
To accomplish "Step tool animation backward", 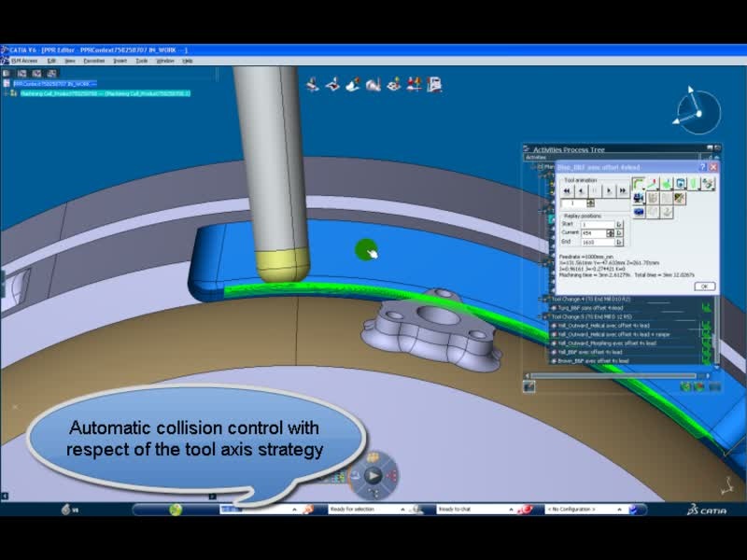I will pos(581,191).
